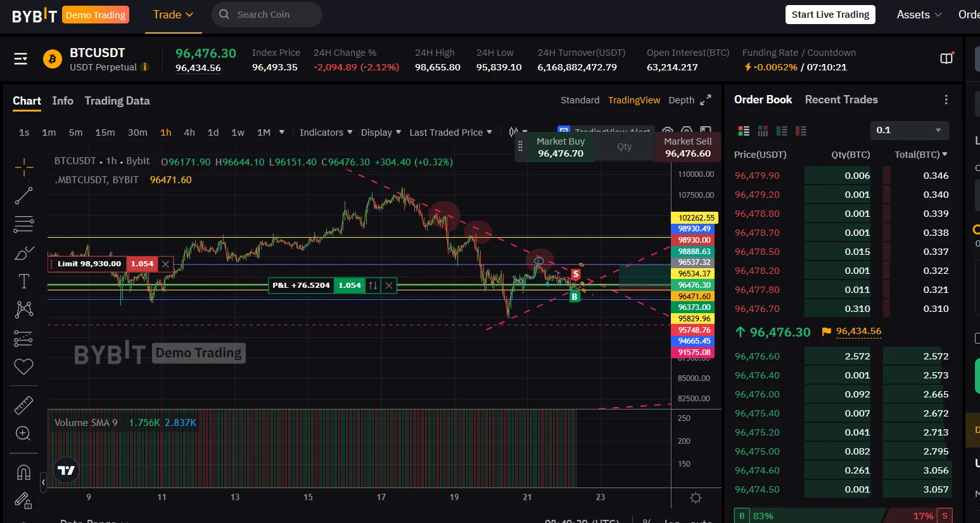The height and width of the screenshot is (523, 980).
Task: Click the Qty field in quick trade panel
Action: pos(625,146)
